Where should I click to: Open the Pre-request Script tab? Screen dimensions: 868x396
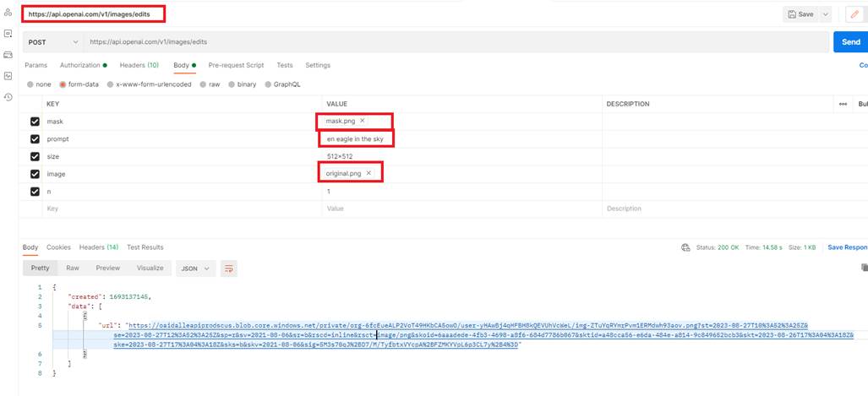(236, 65)
